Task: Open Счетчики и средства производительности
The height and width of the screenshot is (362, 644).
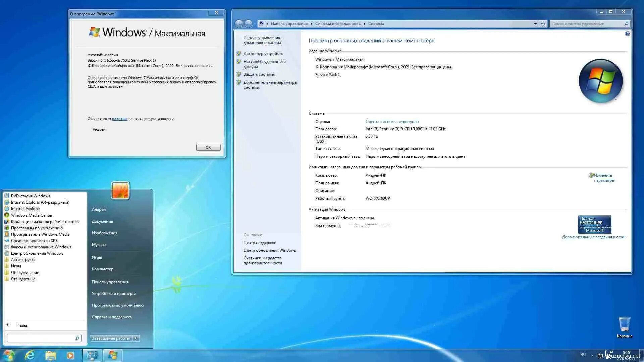Action: pos(263,260)
